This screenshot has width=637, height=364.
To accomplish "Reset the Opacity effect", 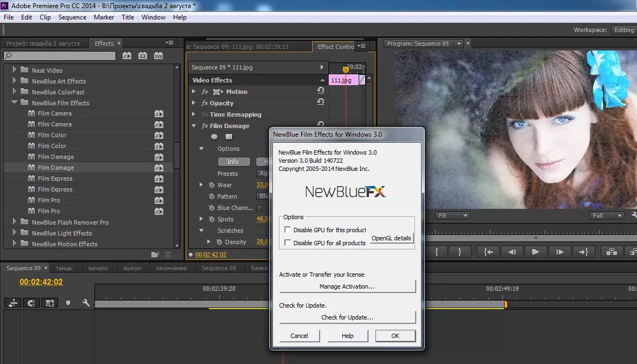I will coord(321,101).
